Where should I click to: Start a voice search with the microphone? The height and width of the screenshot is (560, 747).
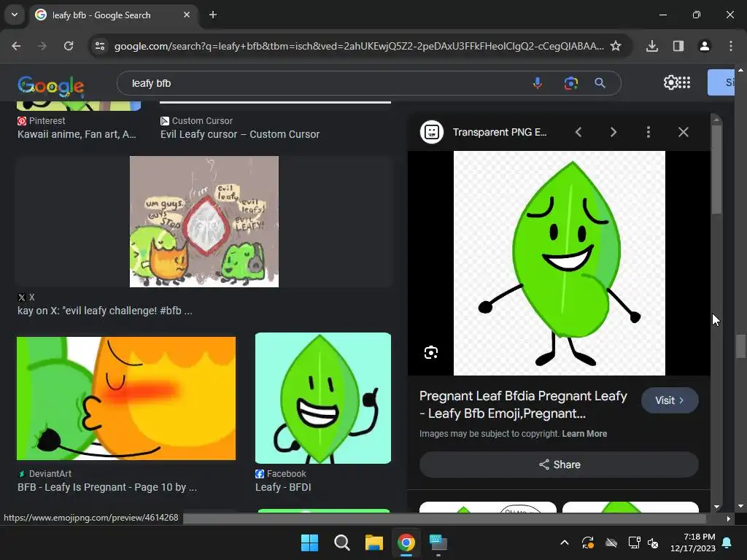coord(538,83)
